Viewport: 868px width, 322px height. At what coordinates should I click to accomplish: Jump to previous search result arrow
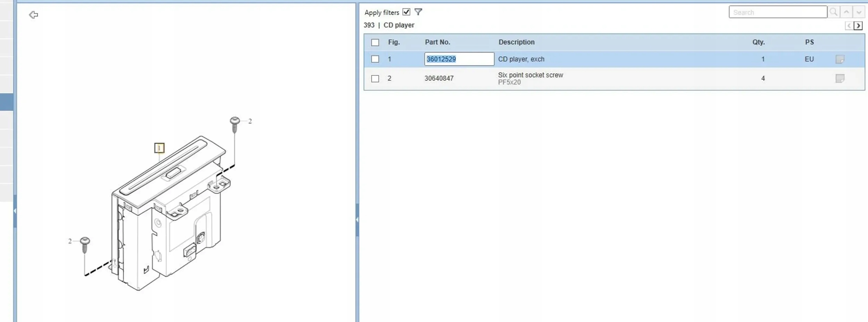point(846,12)
